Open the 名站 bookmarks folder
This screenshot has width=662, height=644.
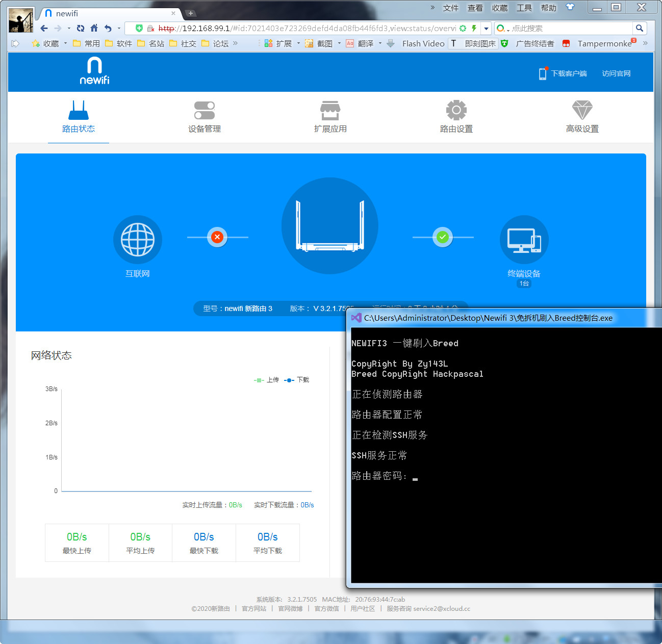150,44
